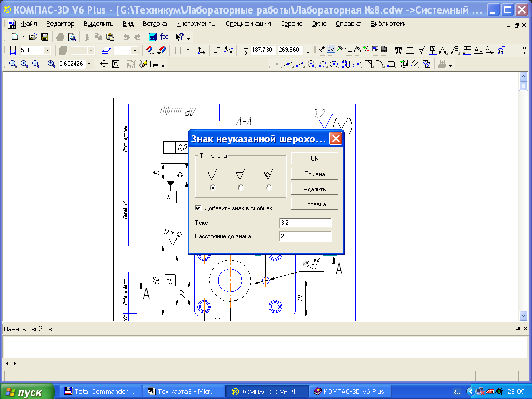Screen dimensions: 532x399
Task: Open the view layout dropdown arrow
Action: click(x=163, y=65)
